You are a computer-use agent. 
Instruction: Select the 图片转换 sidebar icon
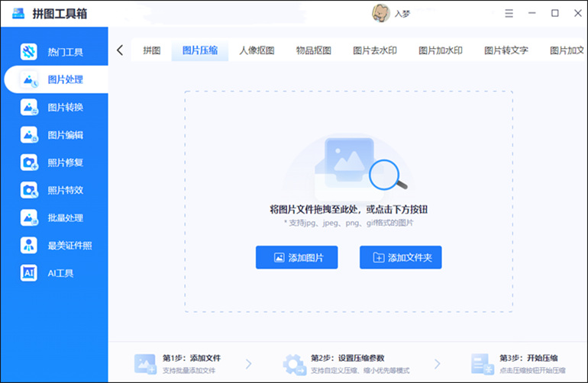(29, 107)
